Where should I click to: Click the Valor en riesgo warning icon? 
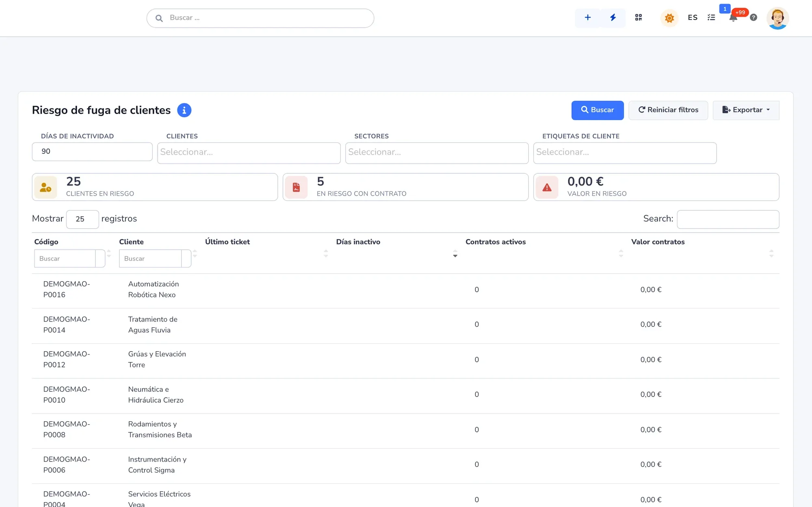click(x=547, y=187)
